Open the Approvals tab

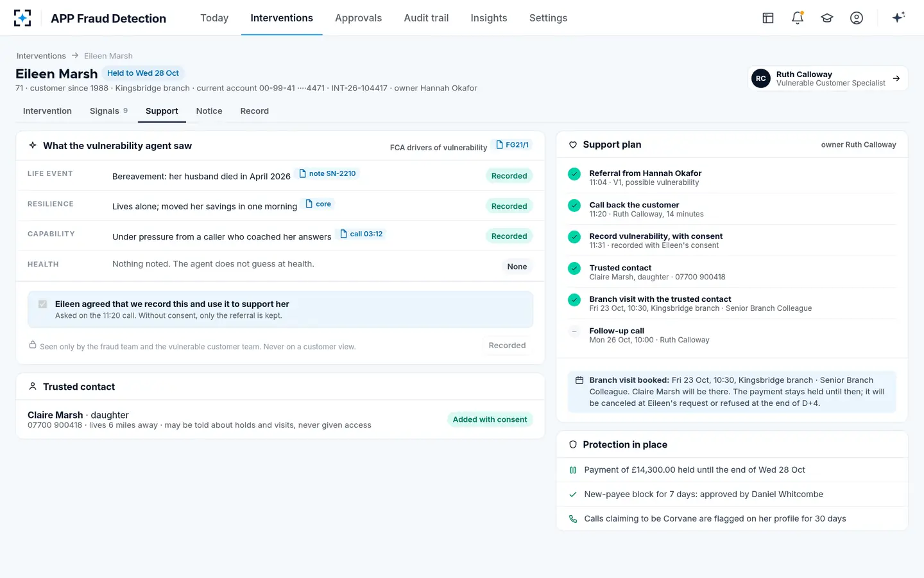tap(358, 18)
